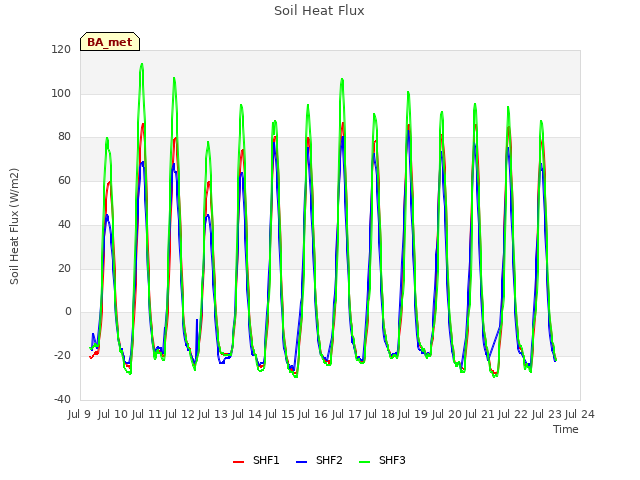Screen dimensions: 640x480
Task: Click the BA_met annotation label
Action: 110,42
